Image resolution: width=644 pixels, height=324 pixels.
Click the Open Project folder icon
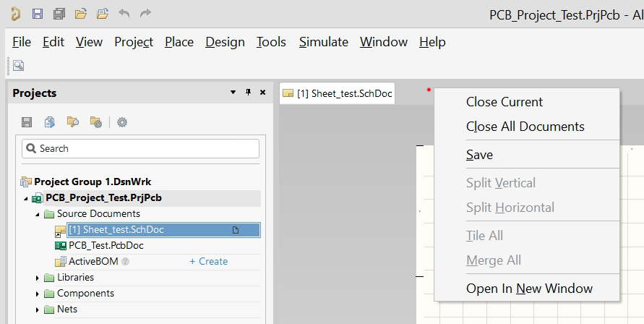click(103, 14)
